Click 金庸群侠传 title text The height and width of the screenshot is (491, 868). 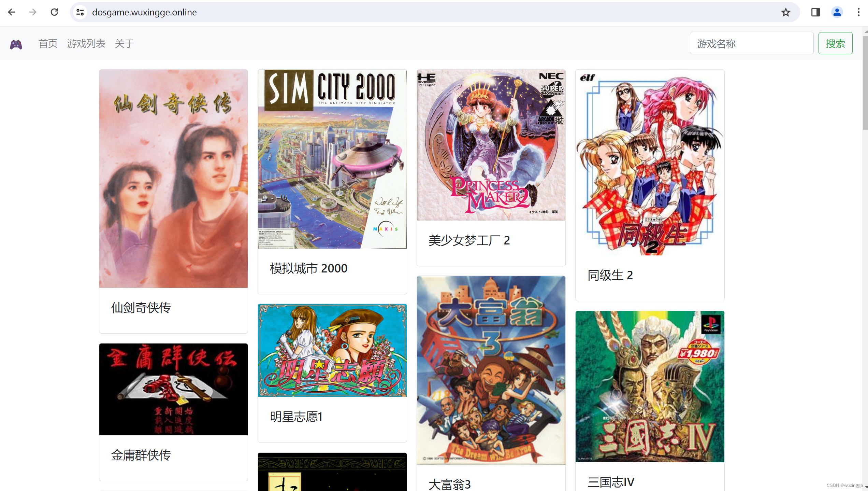click(141, 455)
